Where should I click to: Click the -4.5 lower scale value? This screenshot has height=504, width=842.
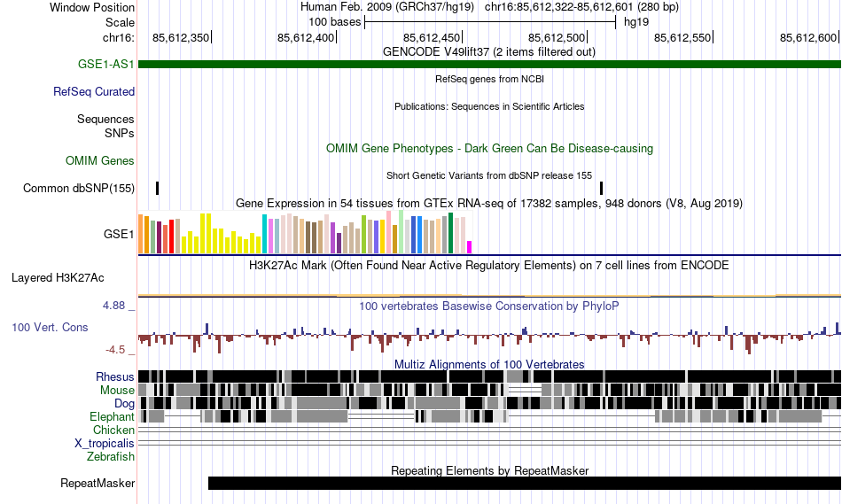(115, 350)
